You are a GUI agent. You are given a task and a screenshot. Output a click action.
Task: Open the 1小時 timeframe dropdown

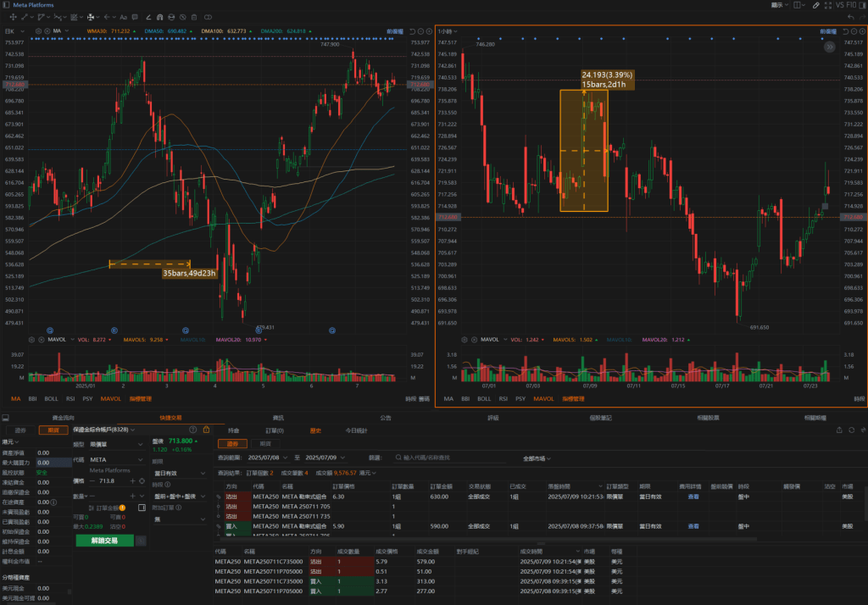click(x=446, y=31)
